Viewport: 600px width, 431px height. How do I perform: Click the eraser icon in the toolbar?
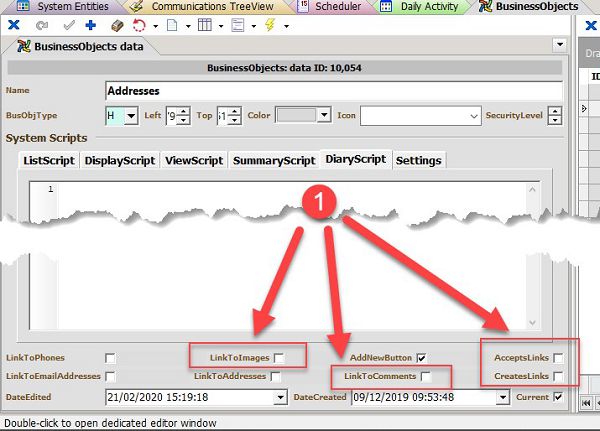[116, 24]
